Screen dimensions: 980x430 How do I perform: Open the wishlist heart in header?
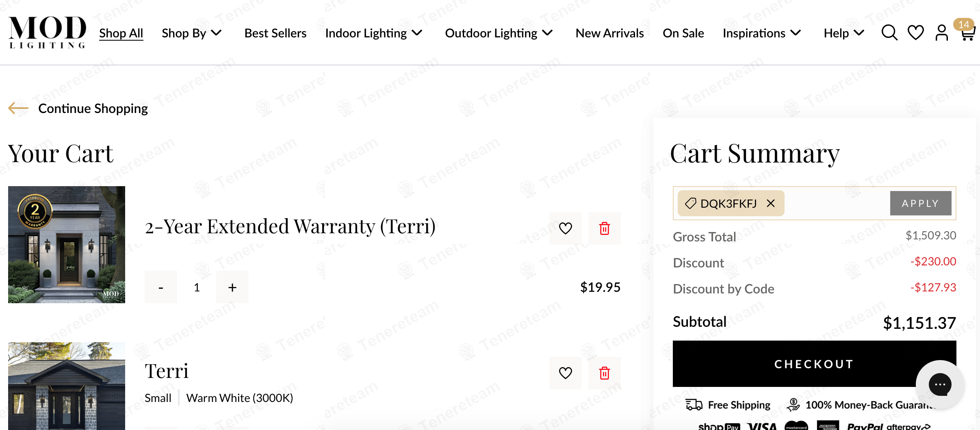point(915,33)
